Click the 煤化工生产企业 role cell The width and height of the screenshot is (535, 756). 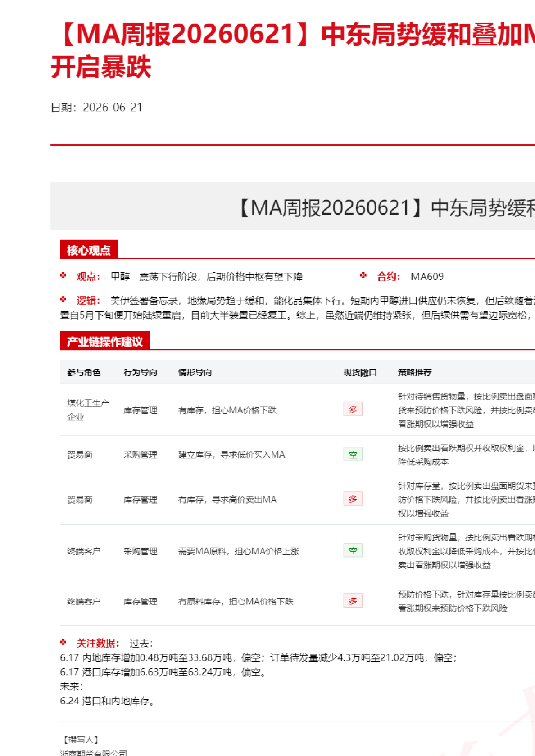pos(88,409)
